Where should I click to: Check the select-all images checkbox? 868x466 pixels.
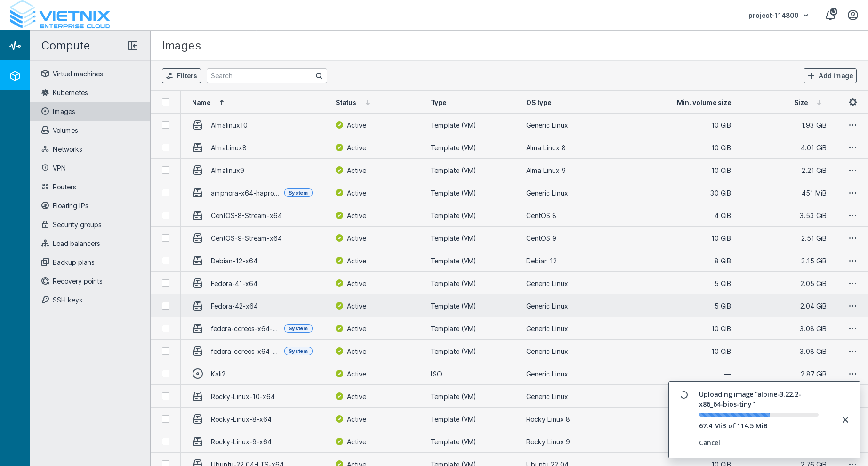(166, 102)
